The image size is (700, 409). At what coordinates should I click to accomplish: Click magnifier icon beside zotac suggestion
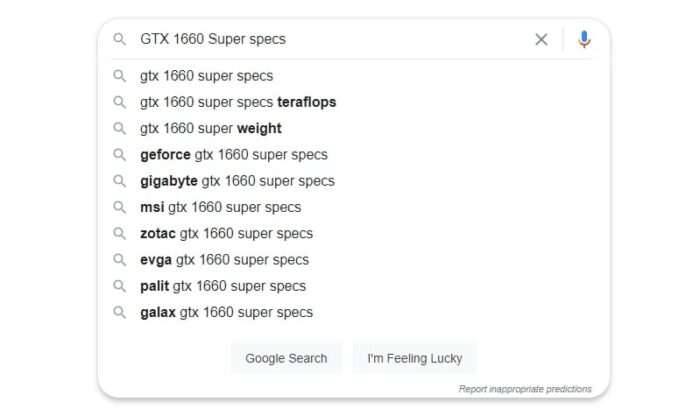[119, 234]
